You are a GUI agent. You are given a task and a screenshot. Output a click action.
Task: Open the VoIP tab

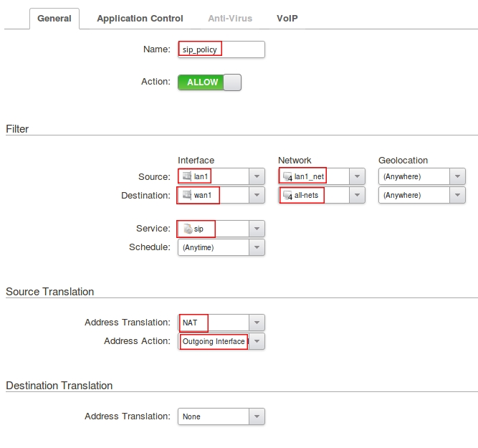point(287,19)
